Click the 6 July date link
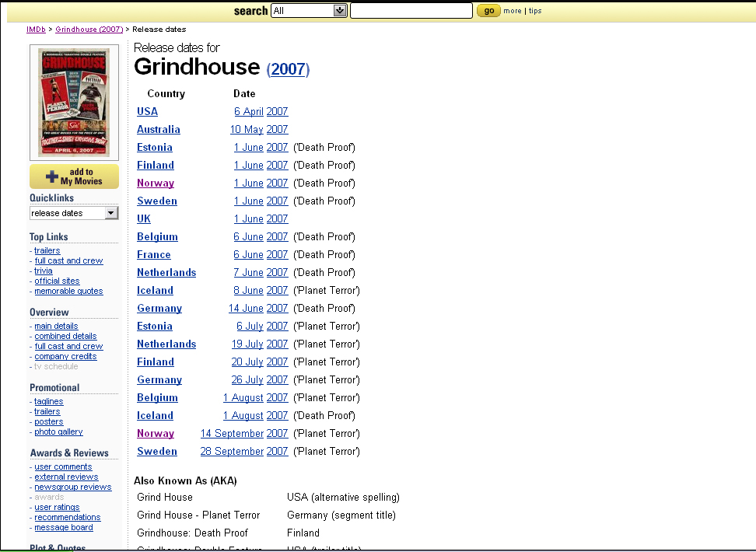This screenshot has width=756, height=552. (250, 327)
